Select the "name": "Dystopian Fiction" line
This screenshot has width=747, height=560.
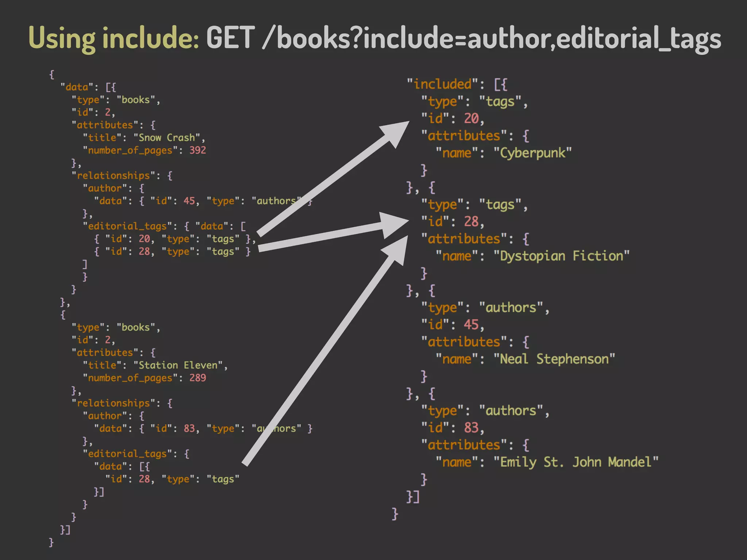click(533, 256)
